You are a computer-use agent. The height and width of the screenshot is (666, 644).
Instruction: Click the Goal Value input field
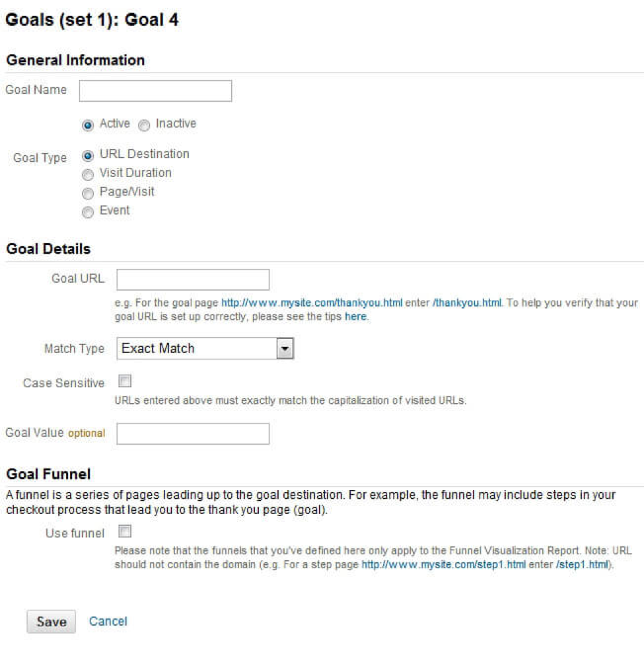pos(193,433)
